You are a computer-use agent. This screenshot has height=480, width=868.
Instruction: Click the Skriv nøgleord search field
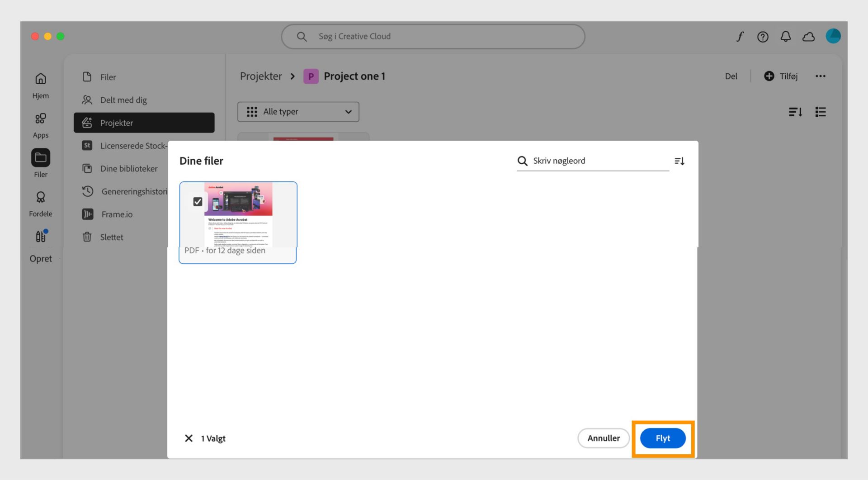click(593, 161)
